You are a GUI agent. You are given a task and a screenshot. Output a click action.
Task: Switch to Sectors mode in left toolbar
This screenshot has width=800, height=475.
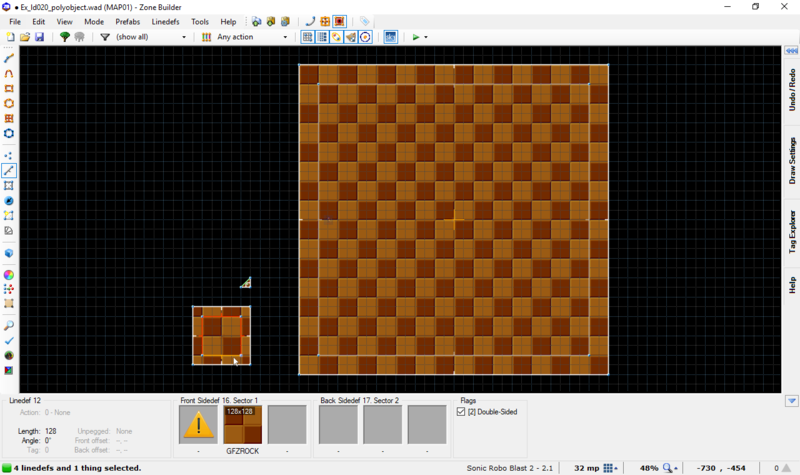(x=9, y=186)
